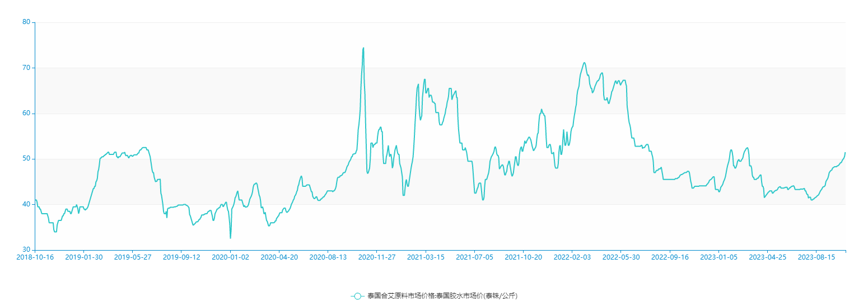Select the 2021-10-20 x-axis date label

click(x=523, y=257)
